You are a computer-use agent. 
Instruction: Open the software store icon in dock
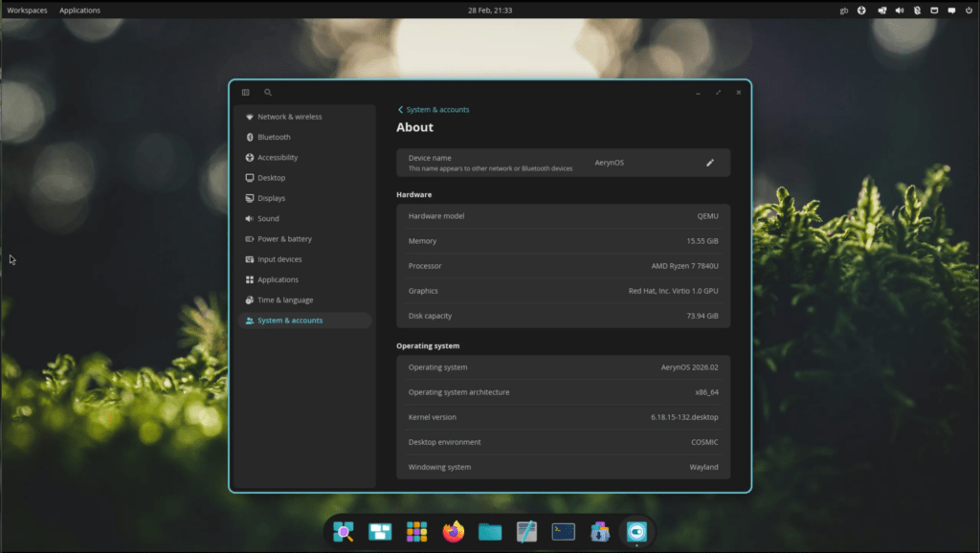[x=600, y=532]
